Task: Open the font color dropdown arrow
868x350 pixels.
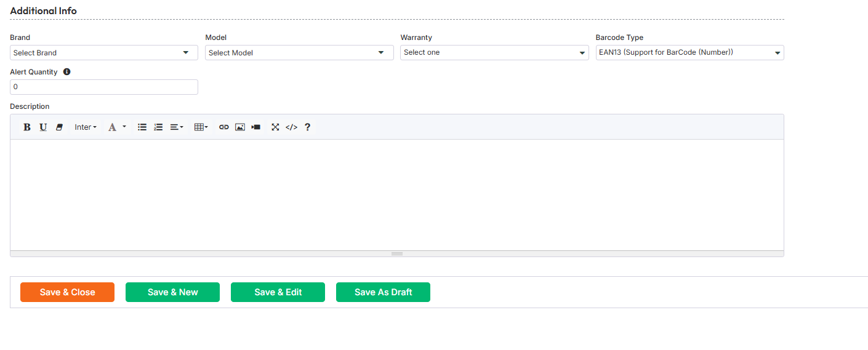Action: 124,127
